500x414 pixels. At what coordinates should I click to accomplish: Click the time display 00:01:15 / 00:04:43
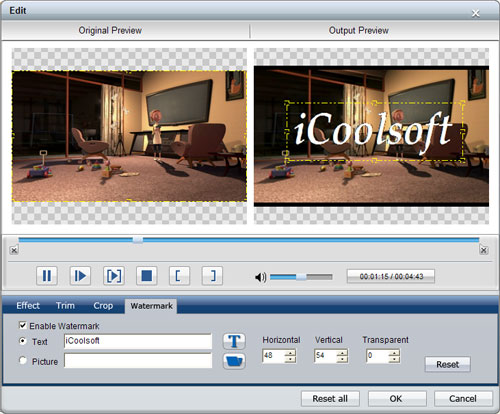click(391, 276)
